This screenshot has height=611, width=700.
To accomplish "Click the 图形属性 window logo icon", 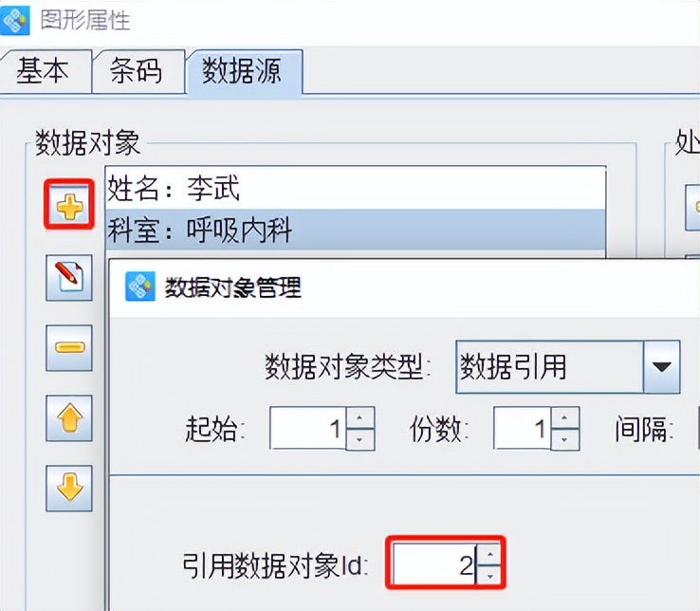I will coord(15,20).
